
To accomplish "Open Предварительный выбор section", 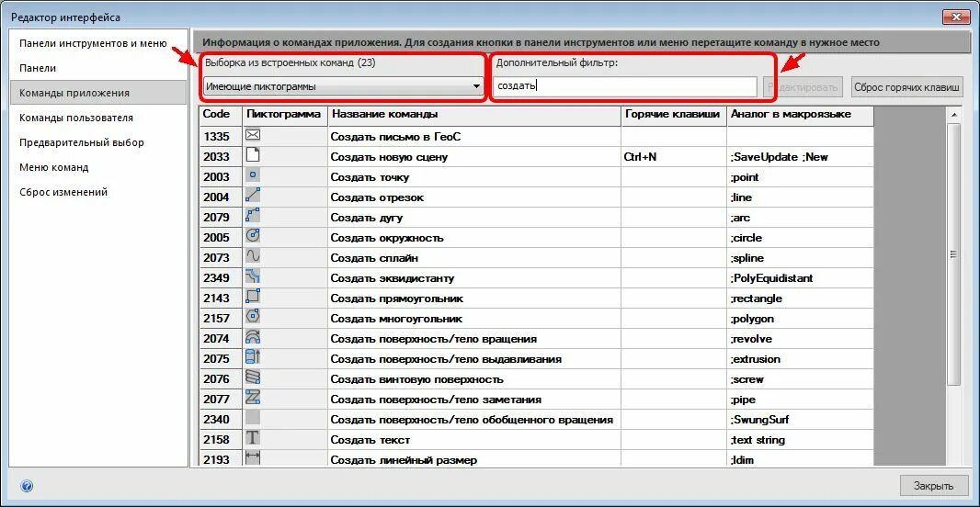I will pyautogui.click(x=82, y=142).
